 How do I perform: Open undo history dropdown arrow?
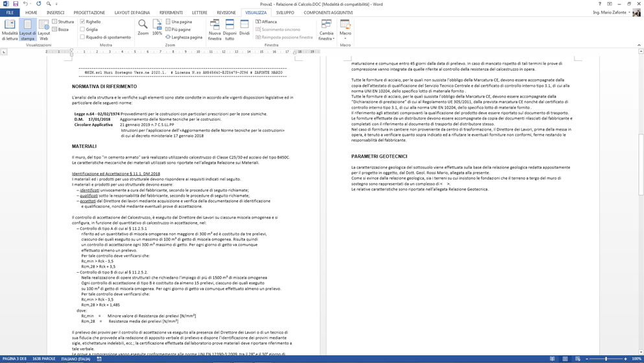tap(30, 4)
